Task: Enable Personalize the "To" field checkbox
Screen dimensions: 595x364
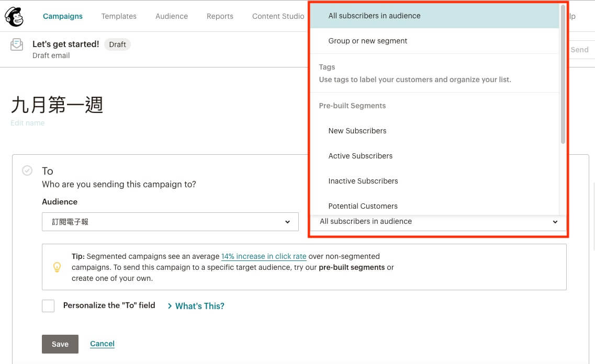Action: point(48,306)
